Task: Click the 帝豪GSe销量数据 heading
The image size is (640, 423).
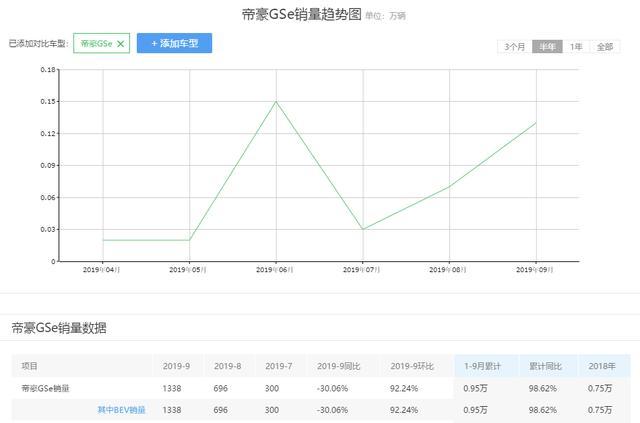Action: [x=59, y=328]
